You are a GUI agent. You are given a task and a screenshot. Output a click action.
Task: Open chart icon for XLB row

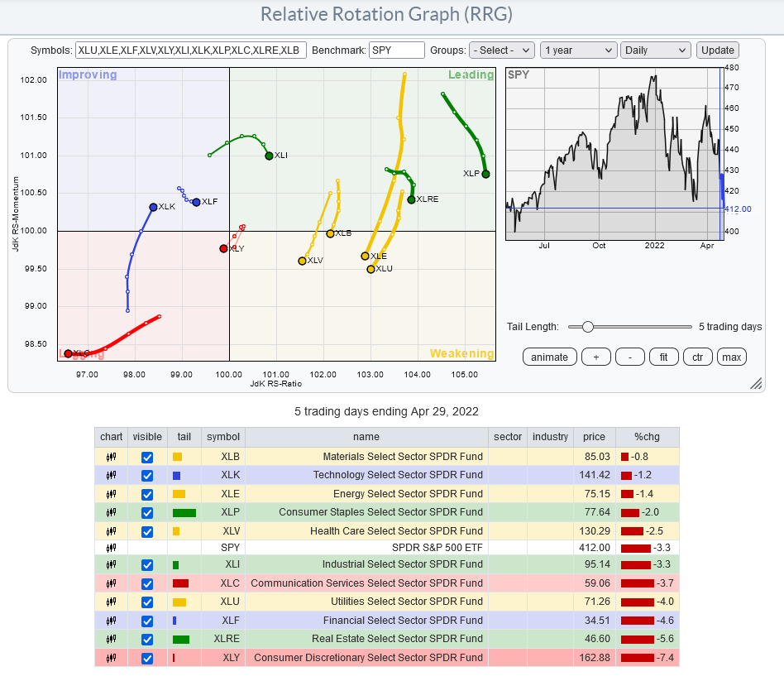111,457
